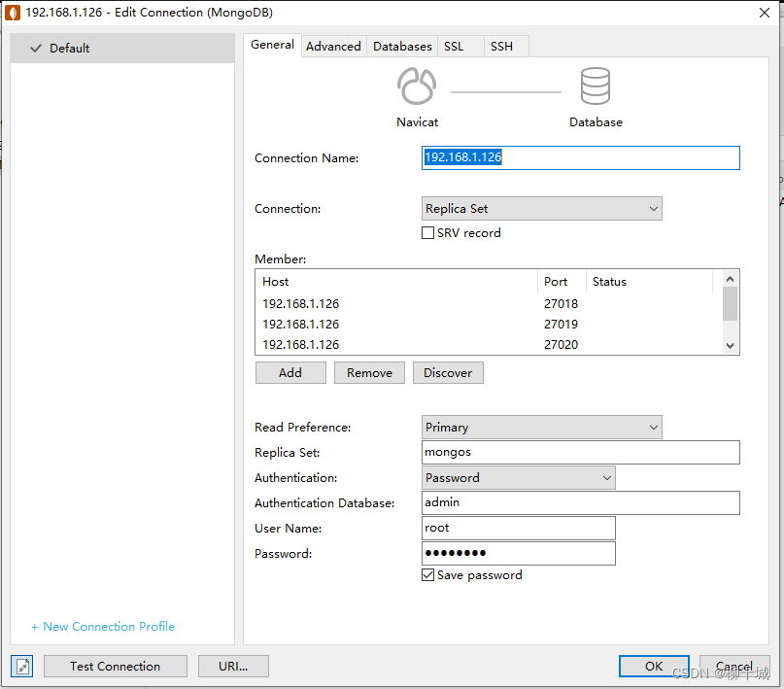Image resolution: width=784 pixels, height=689 pixels.
Task: Click the Port column header
Action: 562,282
